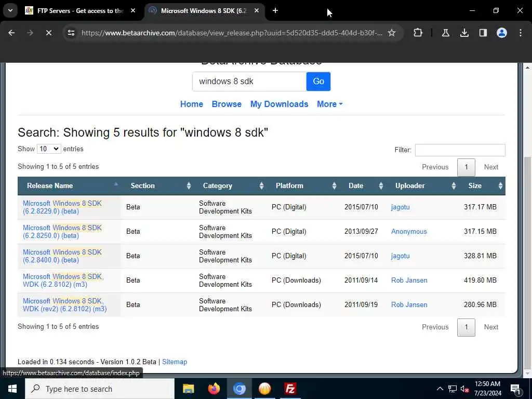Viewport: 532px width, 399px height.
Task: Click the Filter text field
Action: [x=460, y=150]
